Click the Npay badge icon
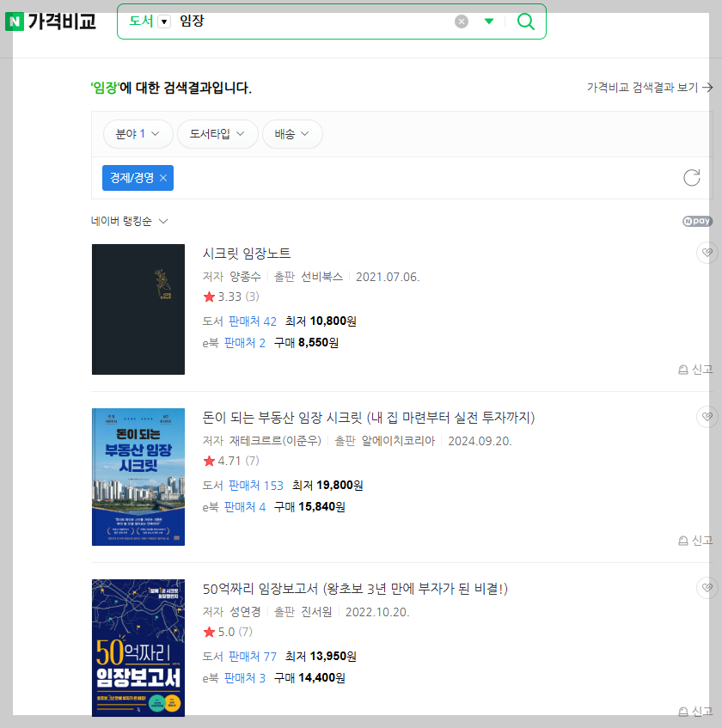The width and height of the screenshot is (722, 728). pyautogui.click(x=697, y=221)
